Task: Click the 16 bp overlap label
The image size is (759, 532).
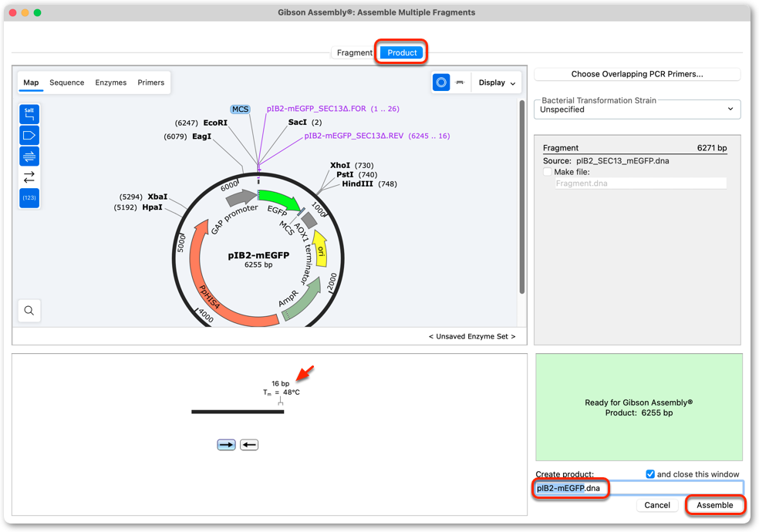Action: click(x=280, y=383)
